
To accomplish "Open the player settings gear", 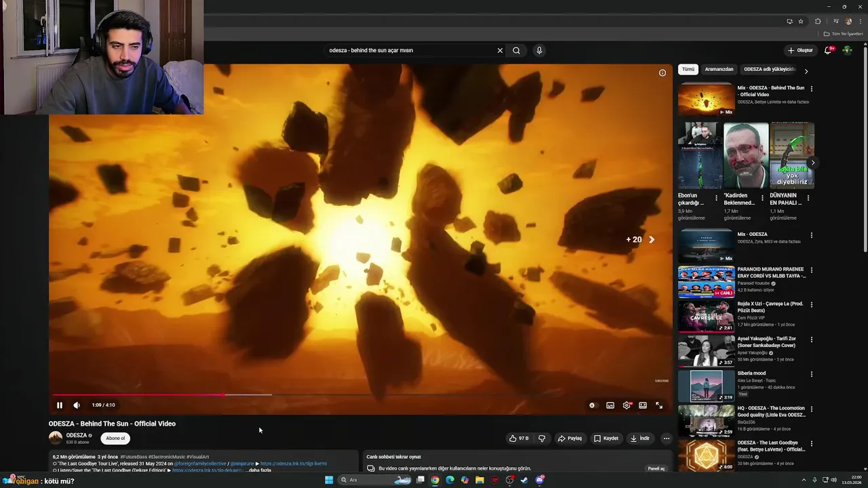I will 627,405.
